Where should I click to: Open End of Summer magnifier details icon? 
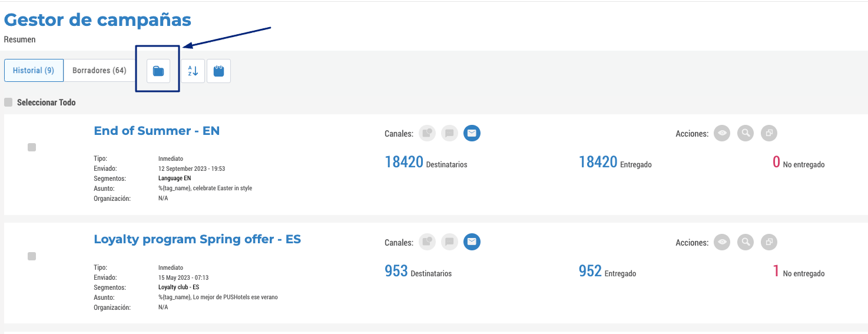coord(746,134)
